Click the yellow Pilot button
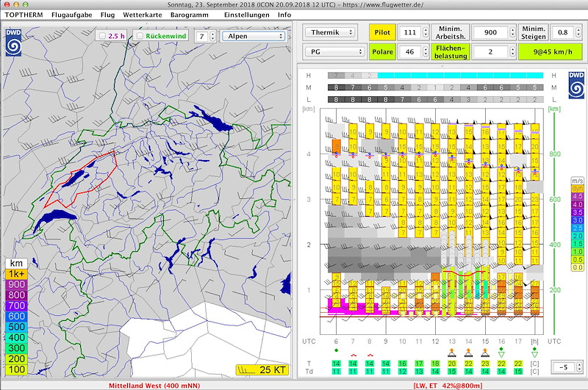The width and height of the screenshot is (588, 390). (382, 32)
